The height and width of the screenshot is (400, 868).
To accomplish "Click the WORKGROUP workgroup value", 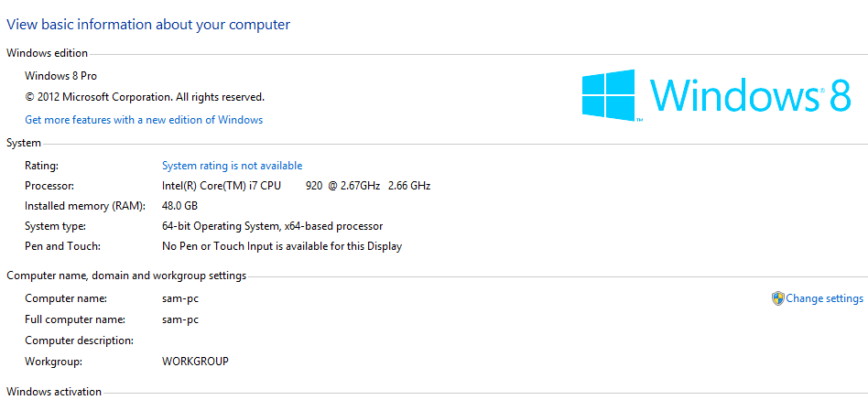I will (195, 362).
